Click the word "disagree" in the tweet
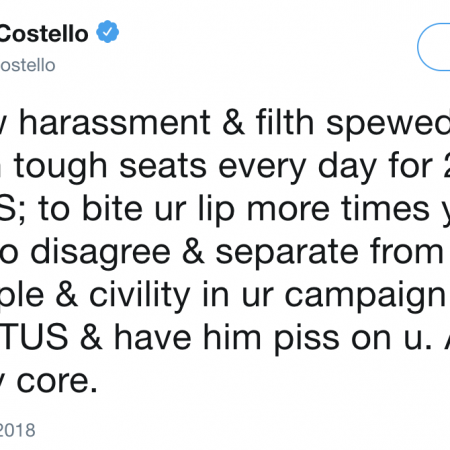 tap(100, 252)
